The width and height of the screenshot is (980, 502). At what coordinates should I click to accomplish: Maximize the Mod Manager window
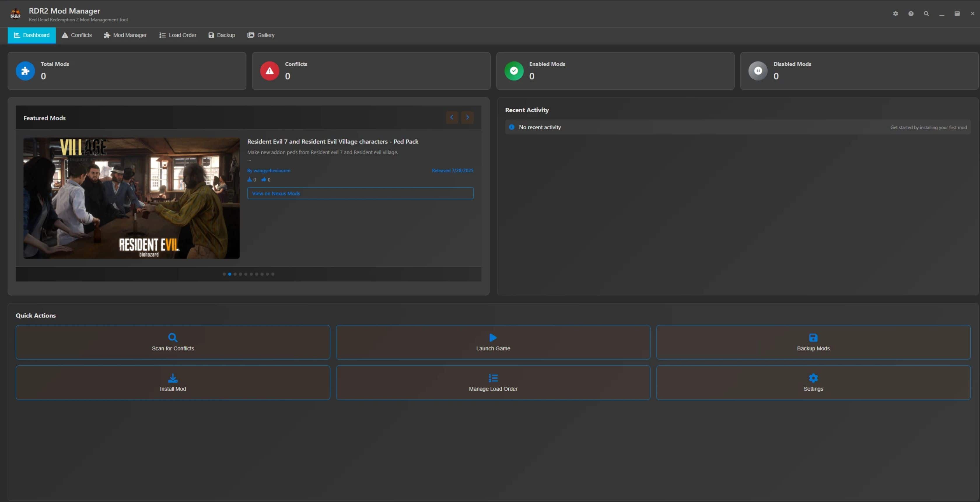tap(957, 14)
